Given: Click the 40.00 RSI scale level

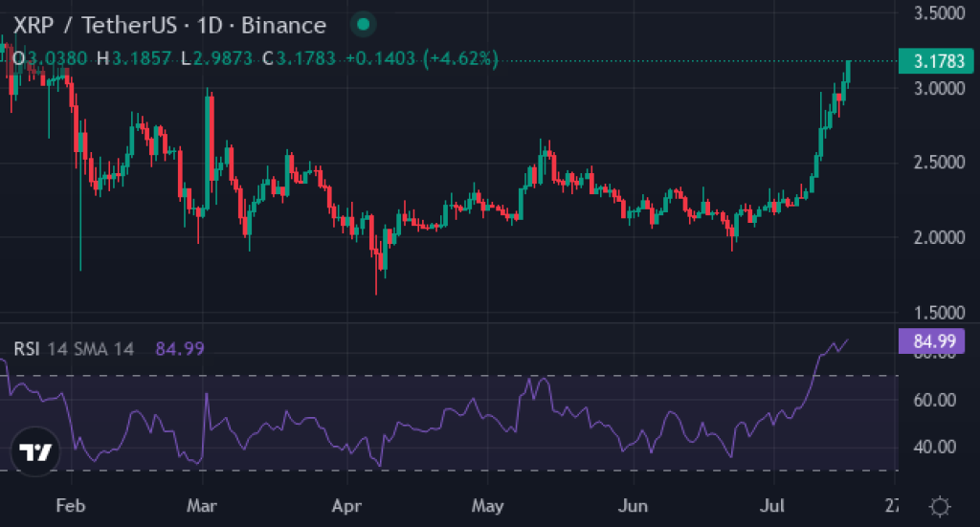Looking at the screenshot, I should click(x=935, y=447).
